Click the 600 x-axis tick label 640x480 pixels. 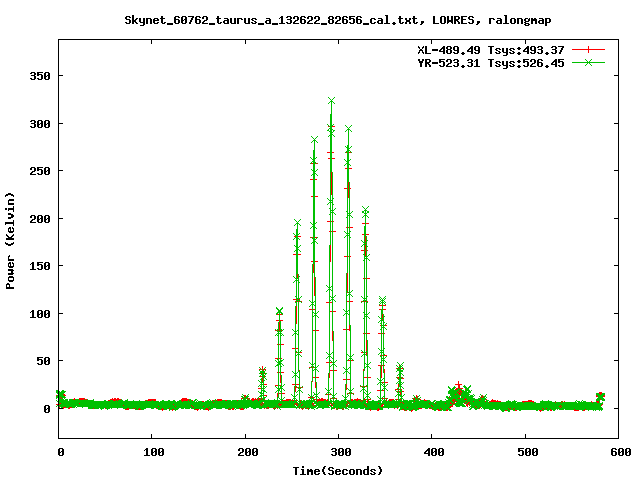click(x=621, y=452)
